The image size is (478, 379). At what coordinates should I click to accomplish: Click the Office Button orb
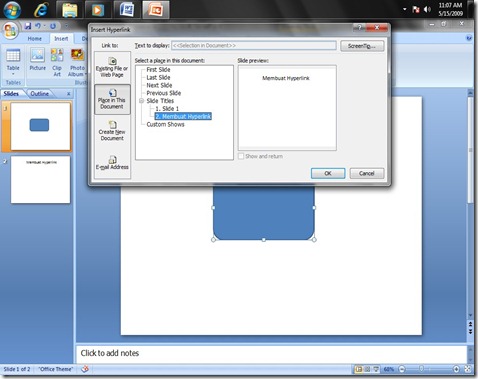(10, 31)
